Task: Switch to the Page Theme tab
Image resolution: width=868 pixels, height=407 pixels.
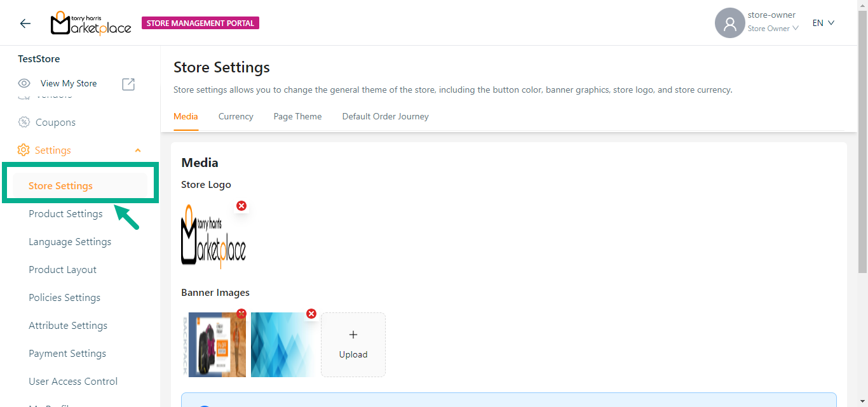Action: point(297,116)
